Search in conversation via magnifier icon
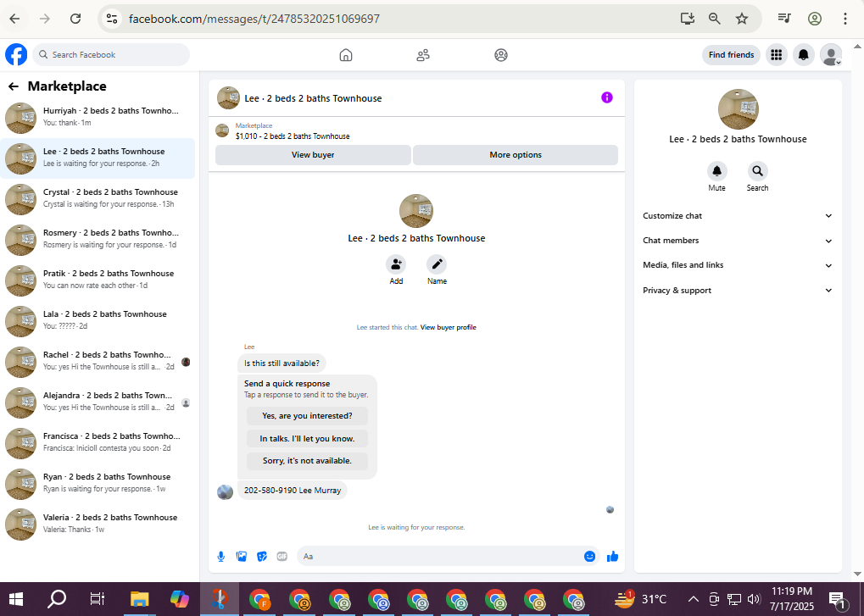This screenshot has width=864, height=616. coord(758,170)
